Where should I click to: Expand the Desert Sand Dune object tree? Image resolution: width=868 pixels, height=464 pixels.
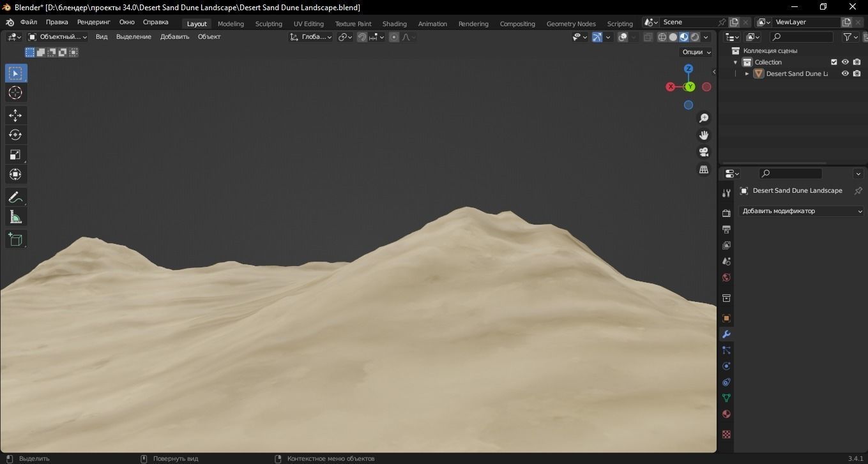pyautogui.click(x=747, y=73)
